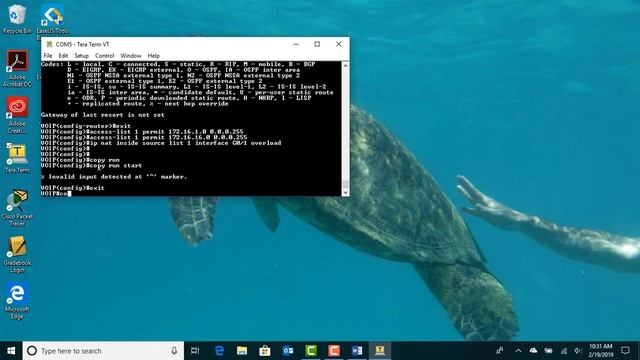This screenshot has height=360, width=640.
Task: Show hidden system tray icons
Action: (x=518, y=351)
